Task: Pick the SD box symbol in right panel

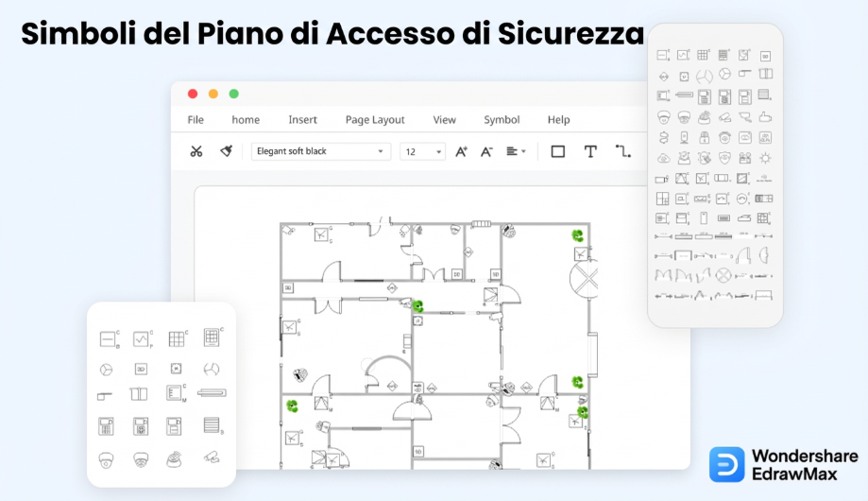Action: click(765, 56)
